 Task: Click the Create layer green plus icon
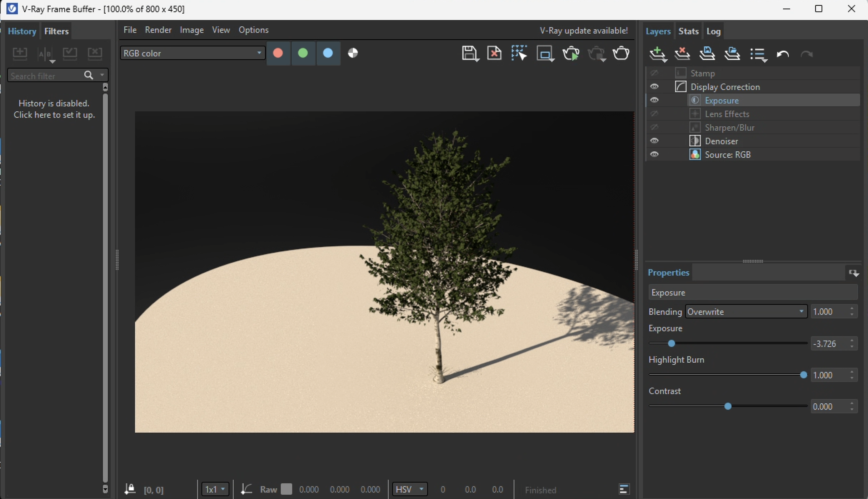pyautogui.click(x=657, y=54)
